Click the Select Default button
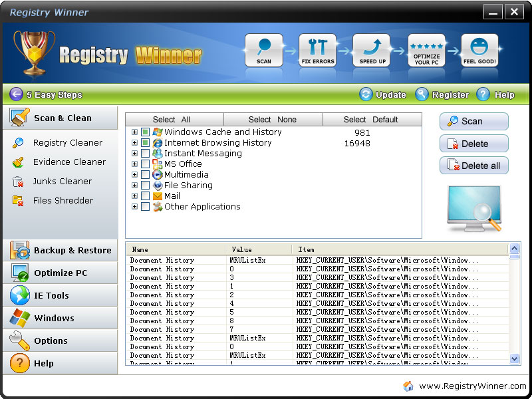 click(x=372, y=120)
